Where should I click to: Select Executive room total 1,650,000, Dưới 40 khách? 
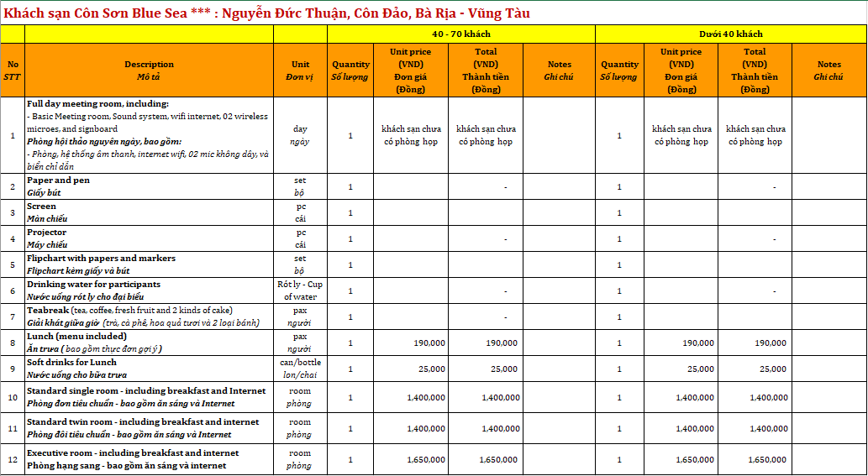click(755, 459)
